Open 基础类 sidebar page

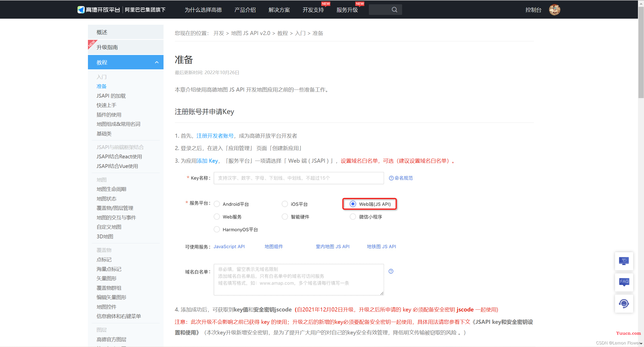tap(104, 134)
